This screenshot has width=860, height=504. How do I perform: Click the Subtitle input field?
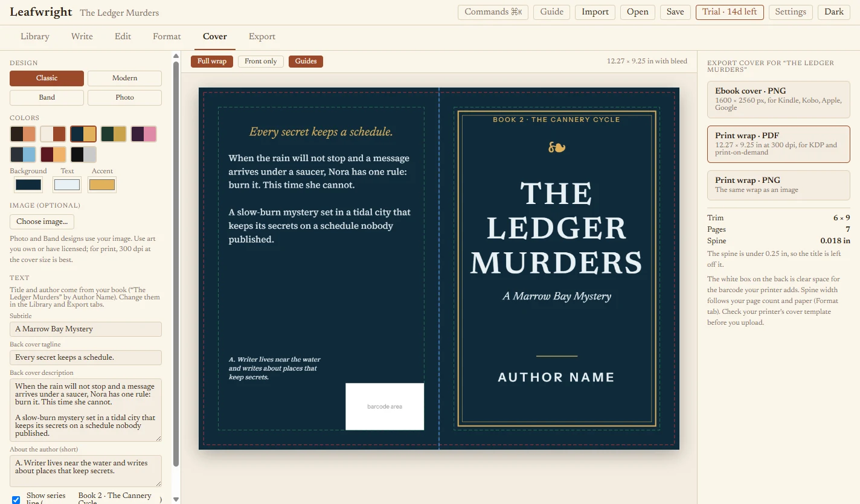point(86,329)
